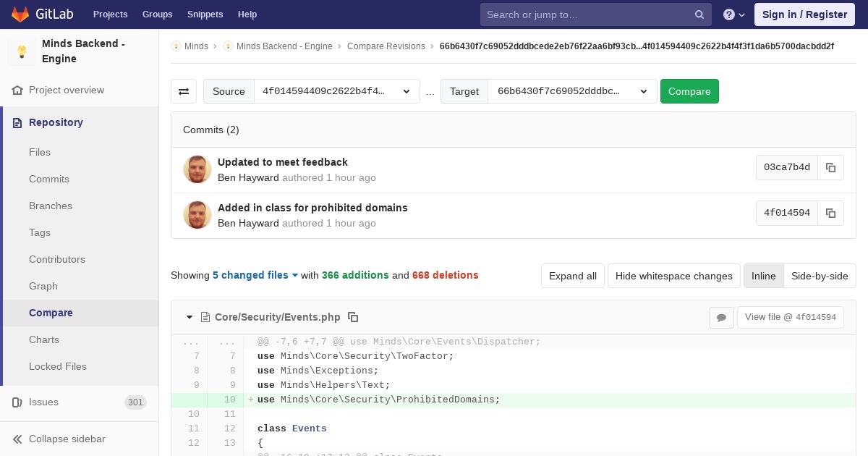Screen dimensions: 868x456
Task: Open the Sign in / Register page
Action: point(804,14)
